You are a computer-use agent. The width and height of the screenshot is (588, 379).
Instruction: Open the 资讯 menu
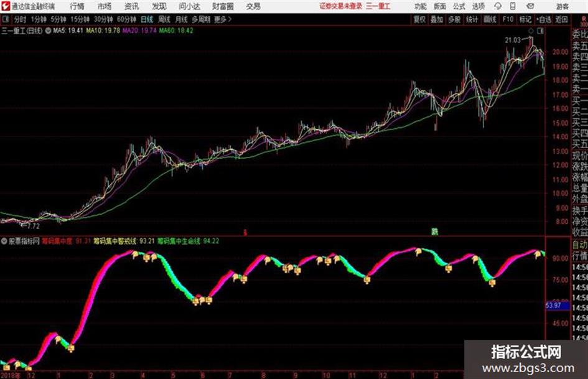pos(132,6)
